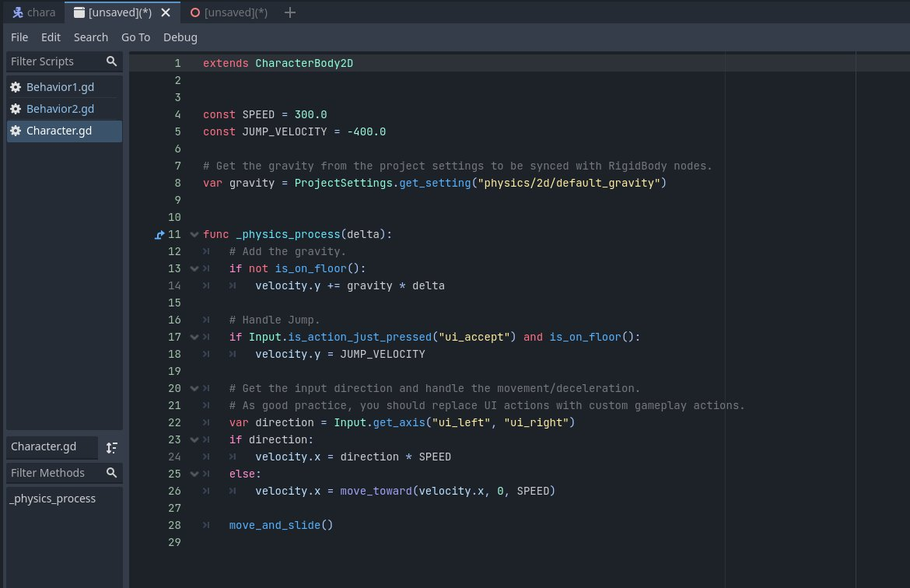Close the active [unsaved](*) tab

[x=166, y=12]
